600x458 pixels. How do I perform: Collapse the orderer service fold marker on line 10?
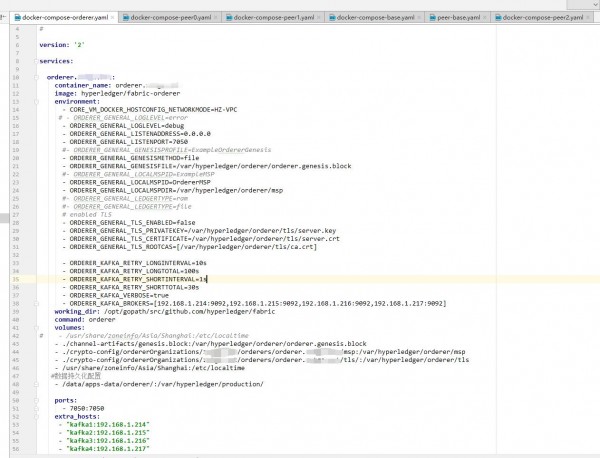36,77
